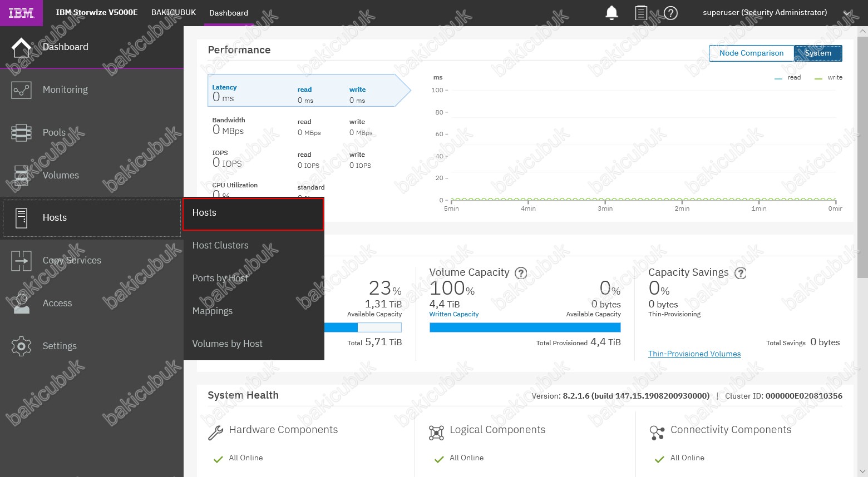Open the help question mark icon
Image resolution: width=868 pixels, height=477 pixels.
click(x=671, y=13)
